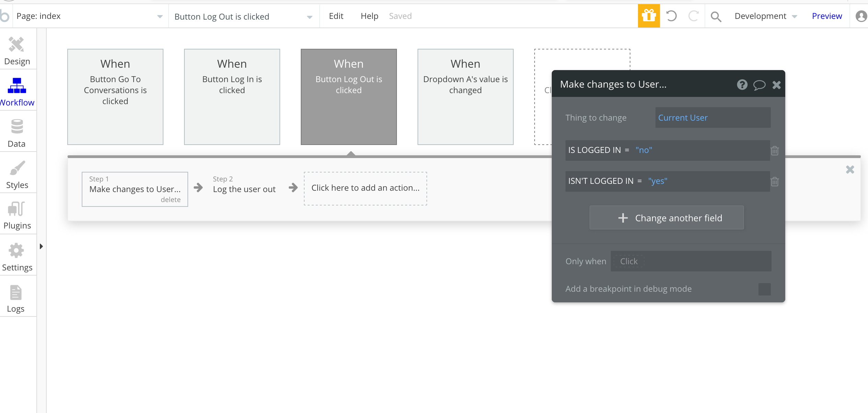Open the search magnifier tool

pos(716,16)
